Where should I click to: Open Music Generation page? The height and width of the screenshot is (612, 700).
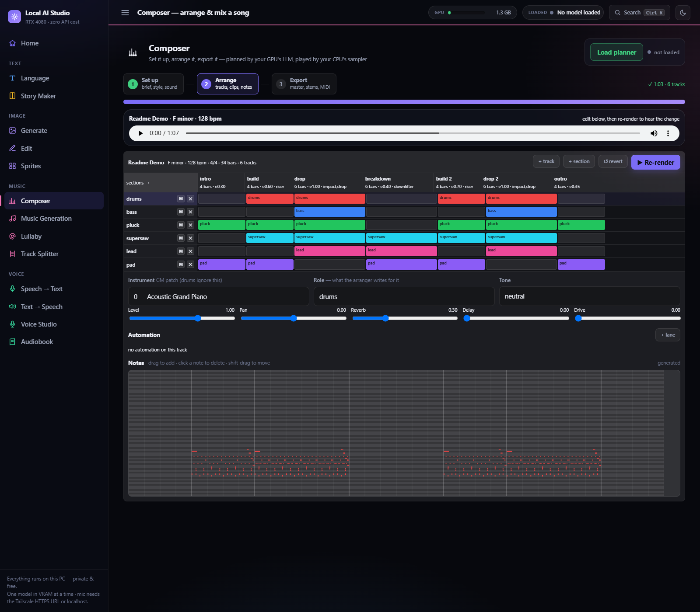pyautogui.click(x=54, y=219)
